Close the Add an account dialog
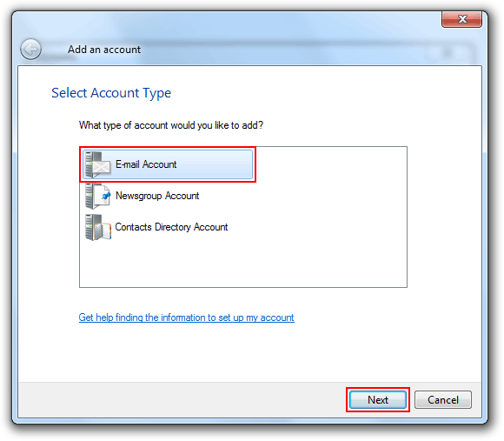504x441 pixels. tap(461, 19)
